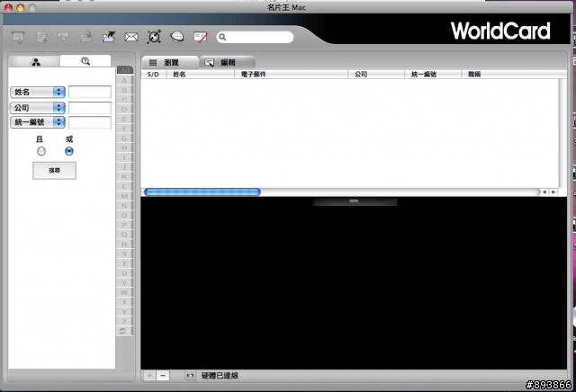Screen dimensions: 576x392
Task: Click the 搜尋 search button
Action: (54, 170)
